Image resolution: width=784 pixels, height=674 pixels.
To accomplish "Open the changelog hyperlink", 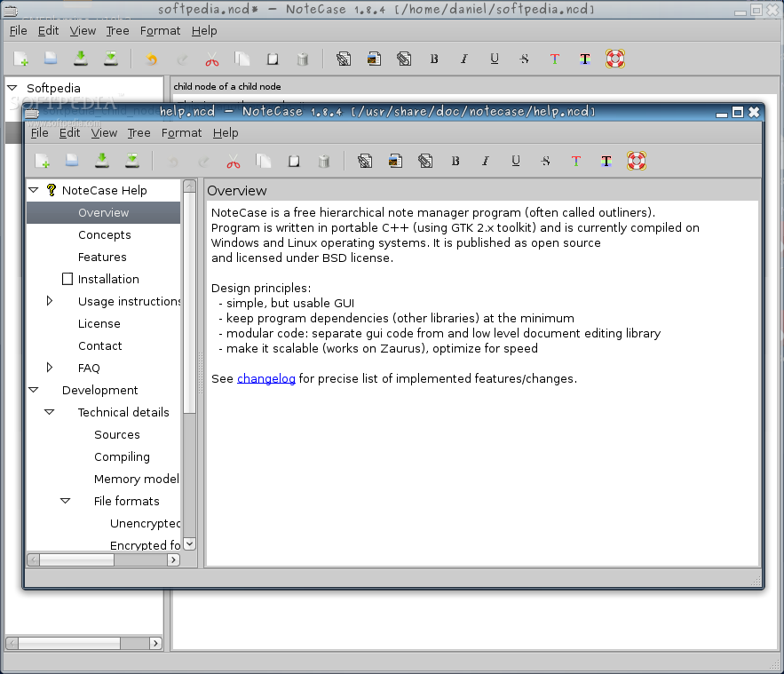I will (x=266, y=378).
